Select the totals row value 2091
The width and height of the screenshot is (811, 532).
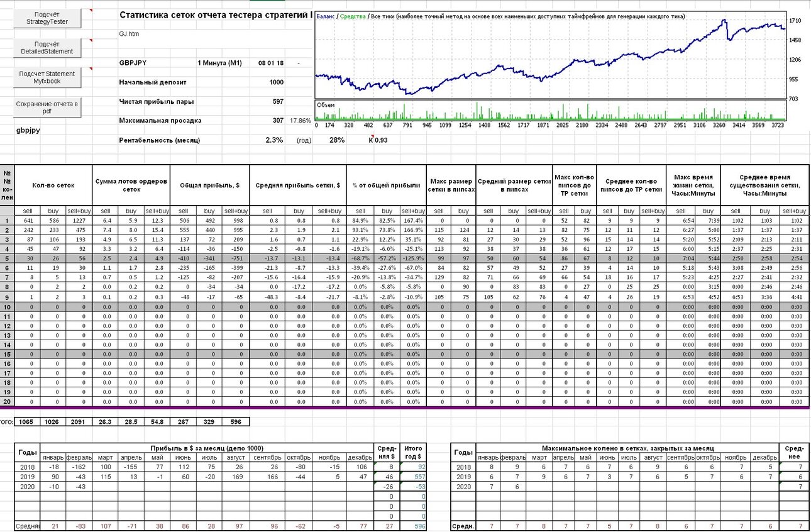click(x=79, y=421)
